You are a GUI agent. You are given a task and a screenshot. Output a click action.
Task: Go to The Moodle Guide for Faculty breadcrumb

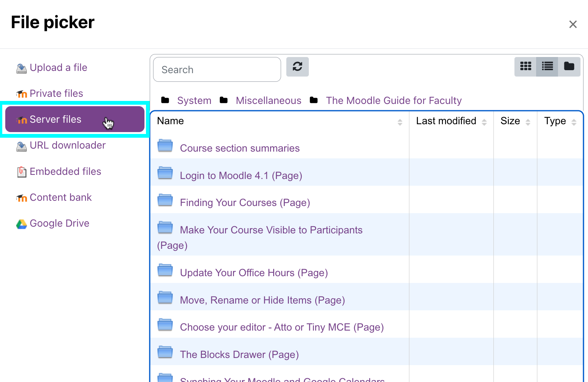[x=394, y=101]
